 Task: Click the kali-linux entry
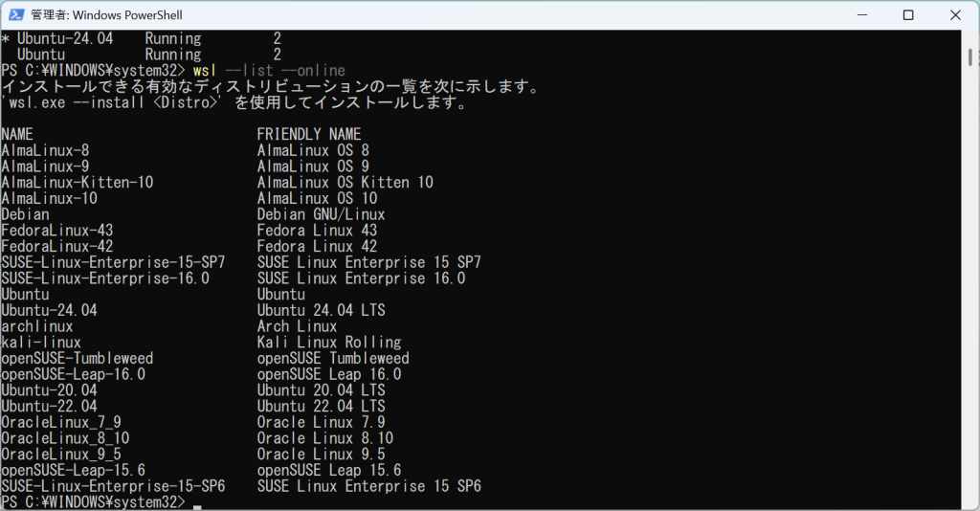[41, 342]
